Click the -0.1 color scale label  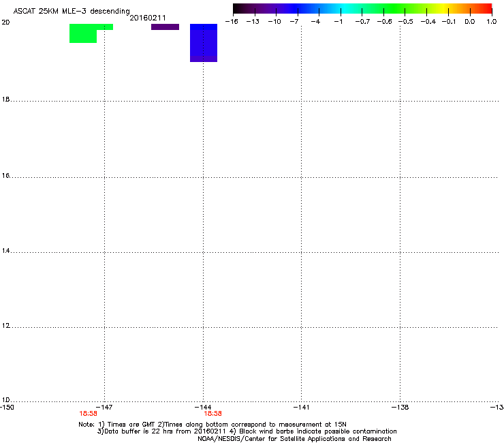coord(449,22)
